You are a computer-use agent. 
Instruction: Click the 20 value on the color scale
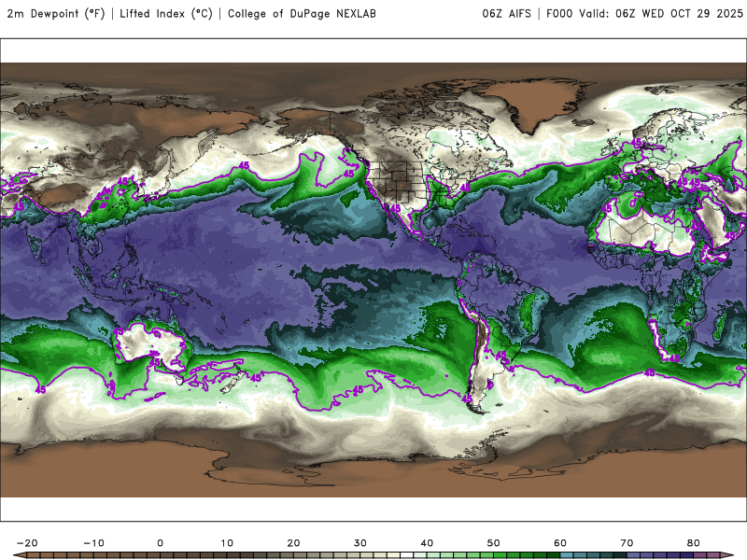click(293, 543)
